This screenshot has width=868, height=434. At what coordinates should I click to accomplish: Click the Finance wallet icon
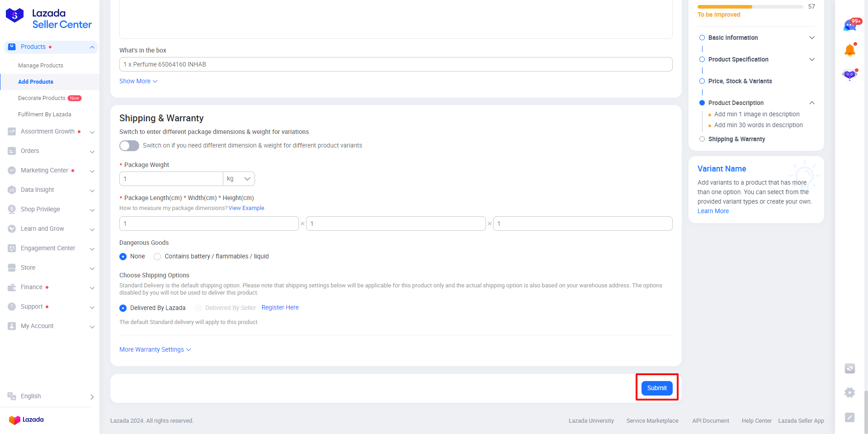(12, 287)
